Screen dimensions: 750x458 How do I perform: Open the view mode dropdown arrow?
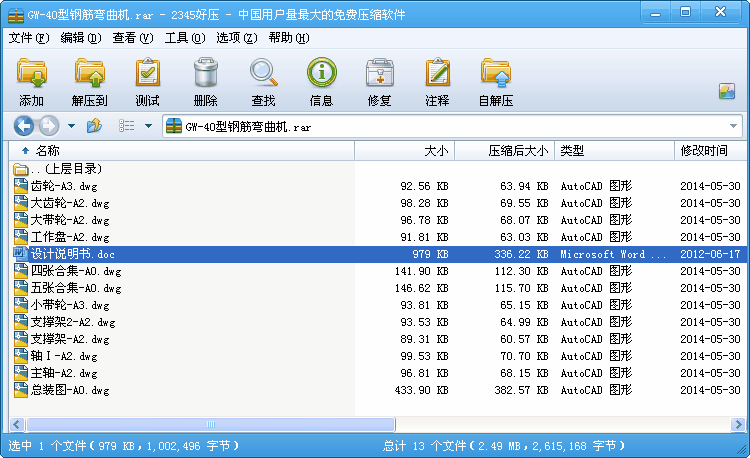[x=148, y=126]
